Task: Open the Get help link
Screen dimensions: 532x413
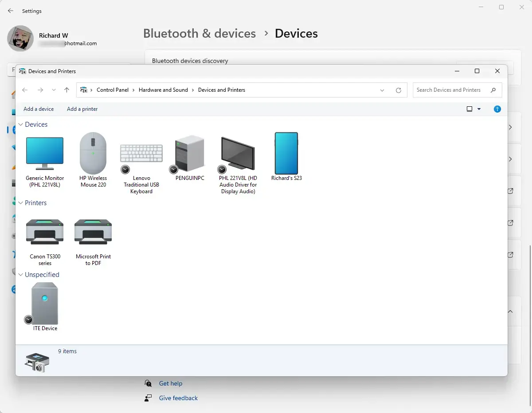Action: (171, 384)
